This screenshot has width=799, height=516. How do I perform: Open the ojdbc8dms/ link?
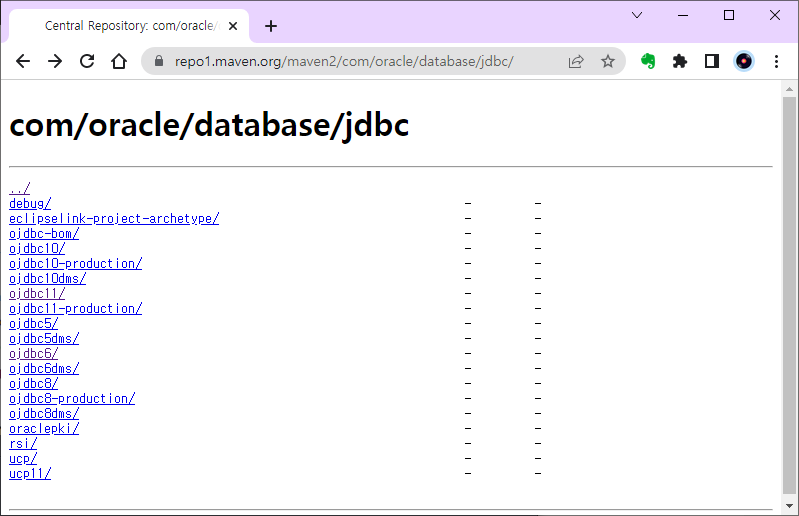pos(44,414)
